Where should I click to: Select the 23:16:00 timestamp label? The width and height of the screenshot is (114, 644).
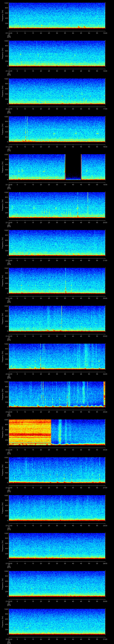(9, 109)
